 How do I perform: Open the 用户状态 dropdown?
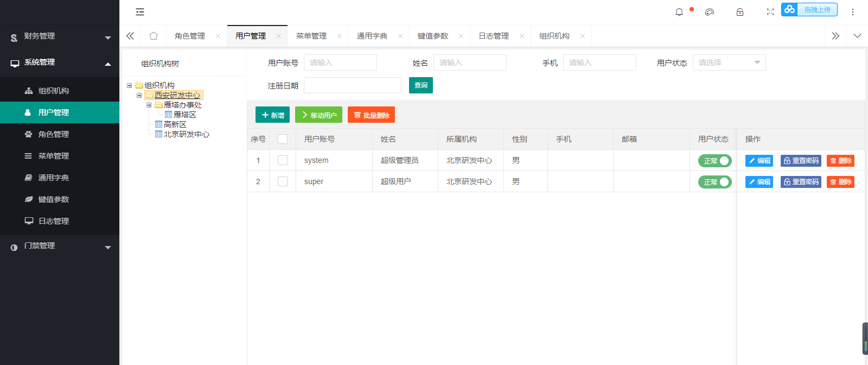pyautogui.click(x=729, y=63)
